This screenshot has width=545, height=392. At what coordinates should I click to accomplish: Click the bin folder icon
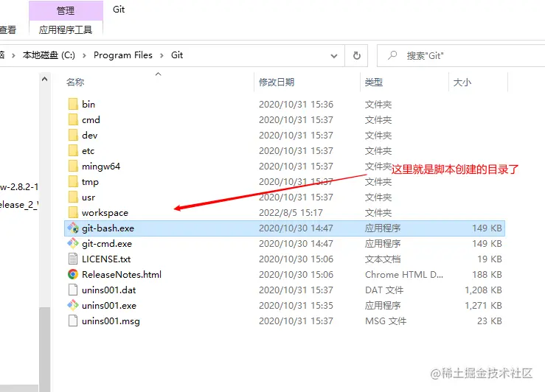[x=73, y=104]
